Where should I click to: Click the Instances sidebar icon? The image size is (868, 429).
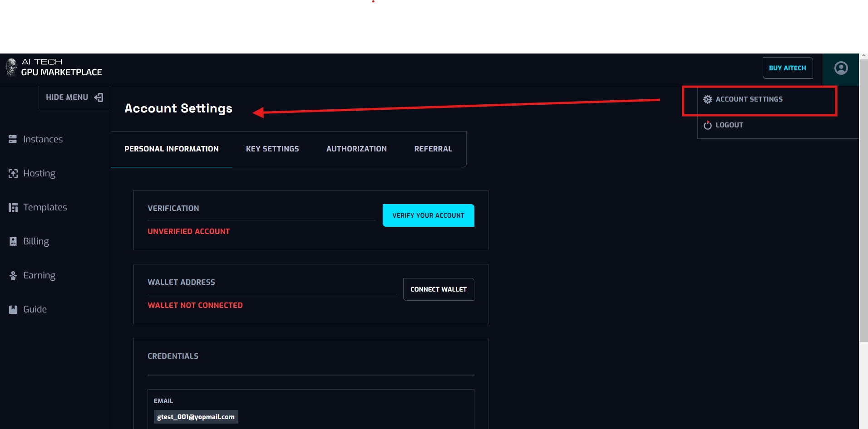coord(13,139)
